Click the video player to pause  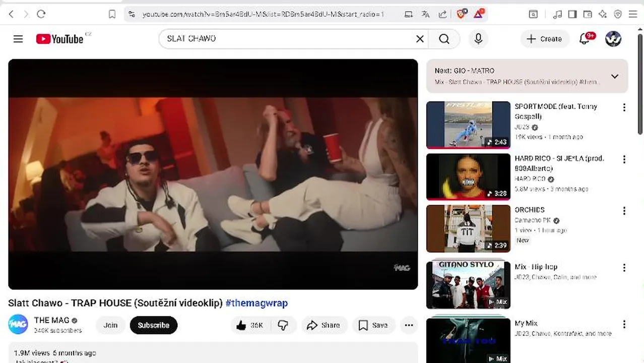coord(213,174)
